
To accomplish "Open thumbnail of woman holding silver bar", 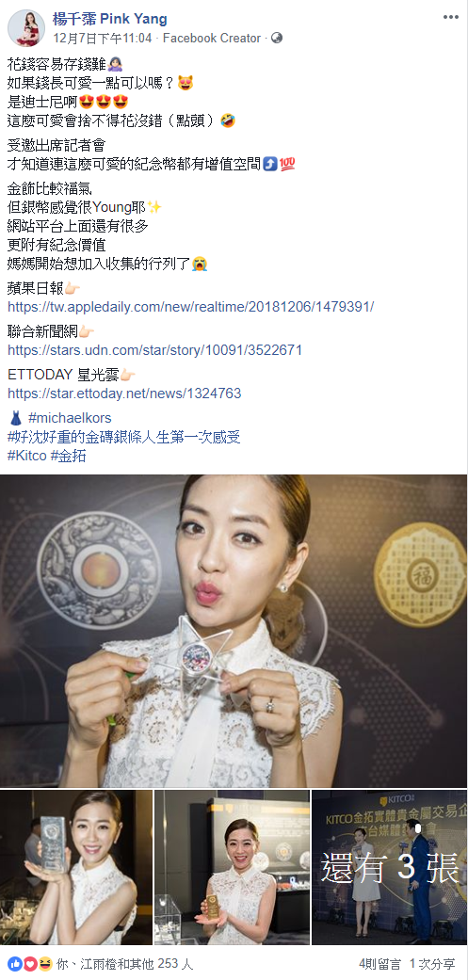I will (x=76, y=867).
